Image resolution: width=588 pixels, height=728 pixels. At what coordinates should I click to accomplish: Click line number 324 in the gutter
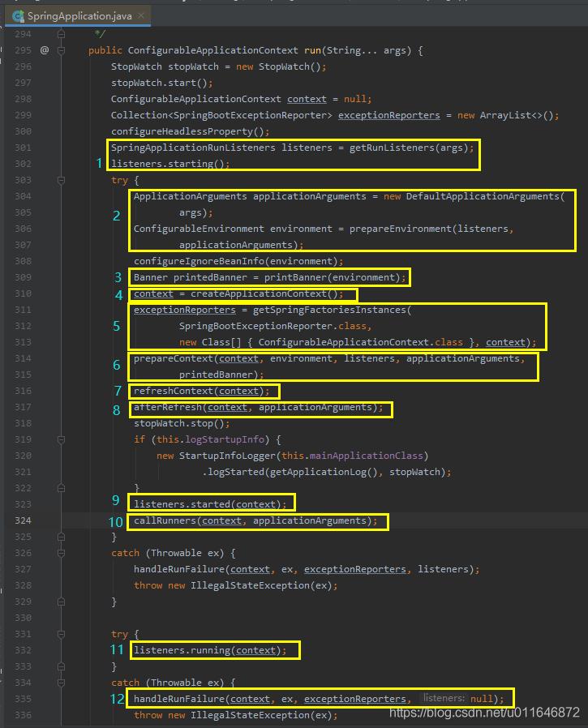pyautogui.click(x=23, y=520)
